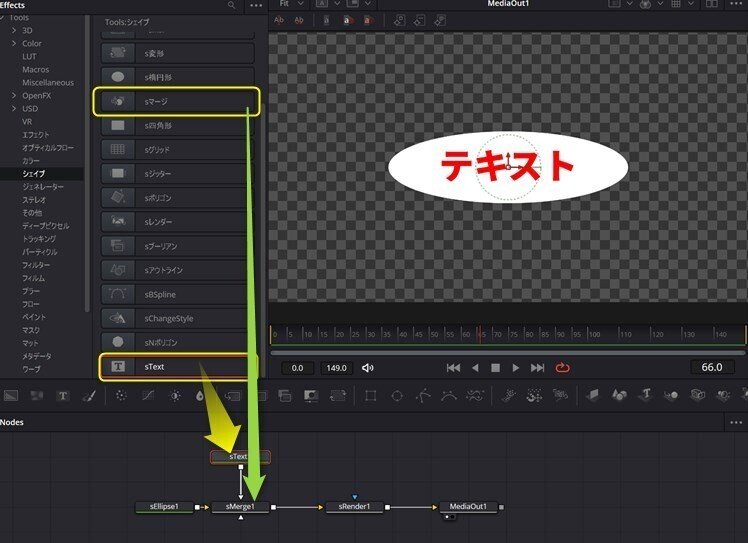
Task: Expand the Color tools category
Action: [14, 43]
